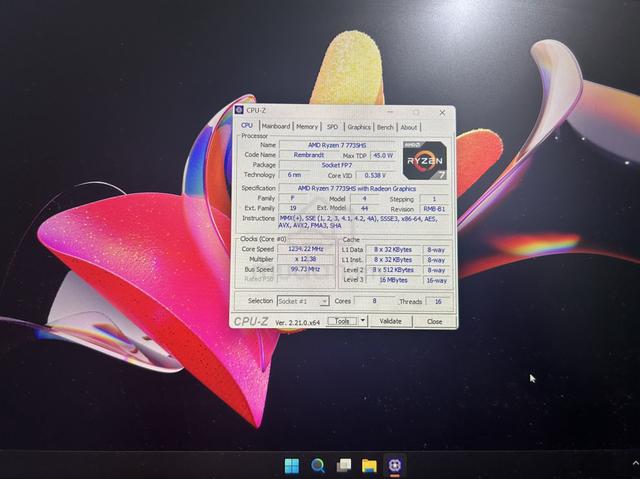Click the Max TDP value 45.0 W
Image resolution: width=640 pixels, height=479 pixels.
[383, 155]
